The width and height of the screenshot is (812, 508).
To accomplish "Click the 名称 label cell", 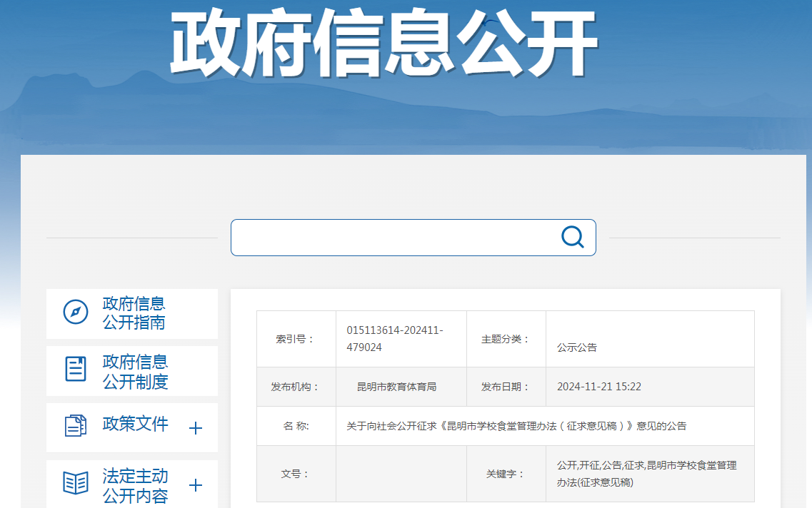I will [x=296, y=426].
